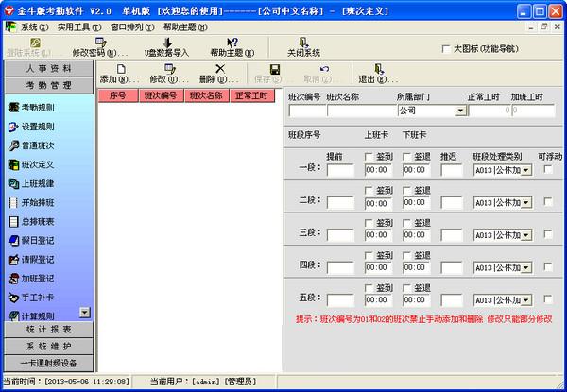Image resolution: width=567 pixels, height=392 pixels.
Task: Open the 实用工具 menu
Action: point(79,27)
